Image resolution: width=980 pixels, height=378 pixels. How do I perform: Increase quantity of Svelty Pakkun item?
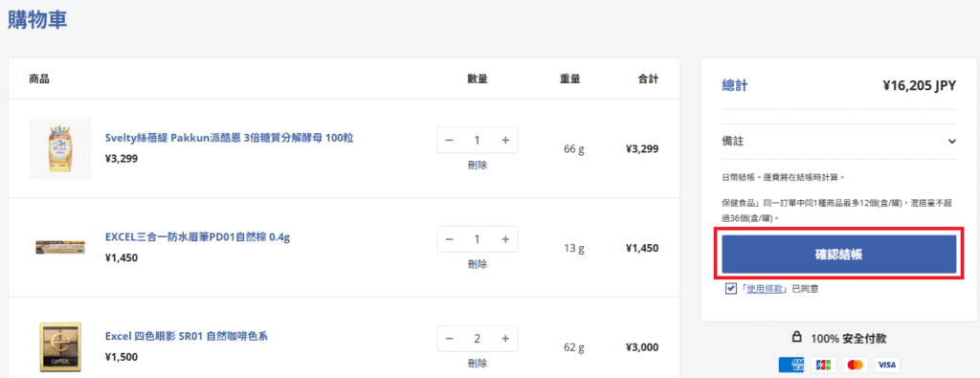click(505, 140)
